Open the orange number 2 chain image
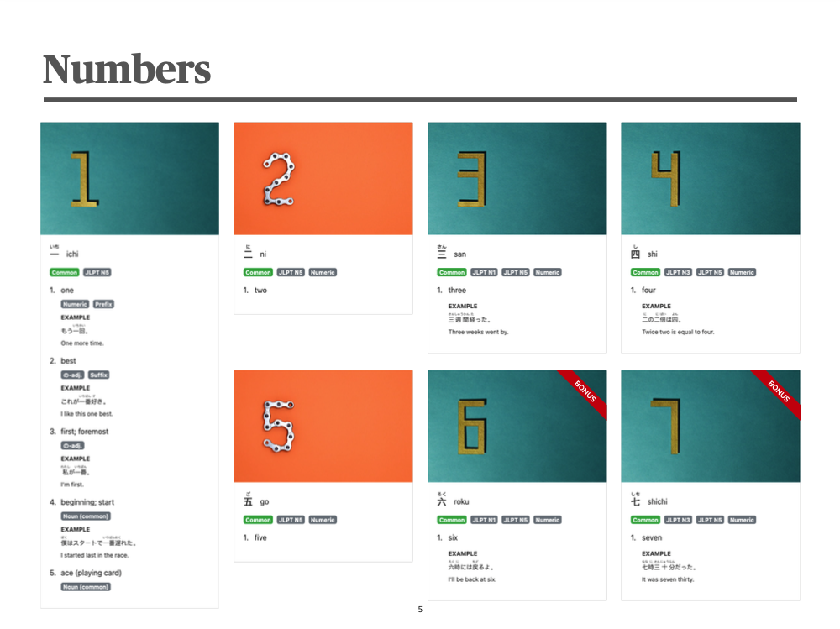Viewport: 840px width, 629px height. point(323,178)
